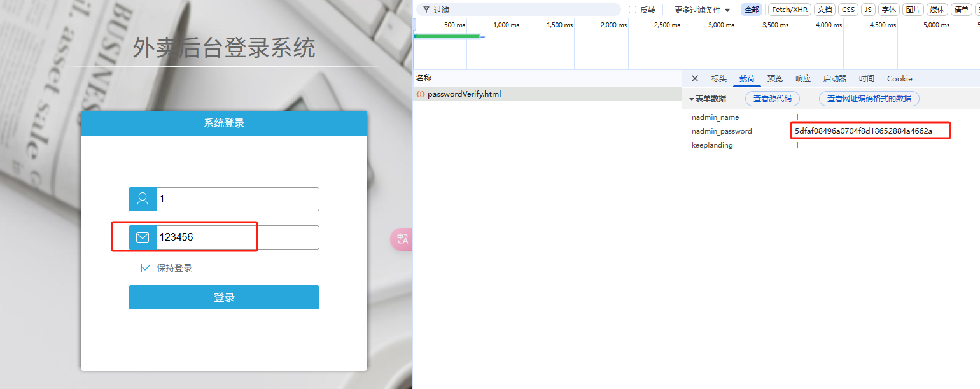Click the envelope icon beside password field
Viewport: 980px width, 389px height.
point(143,237)
